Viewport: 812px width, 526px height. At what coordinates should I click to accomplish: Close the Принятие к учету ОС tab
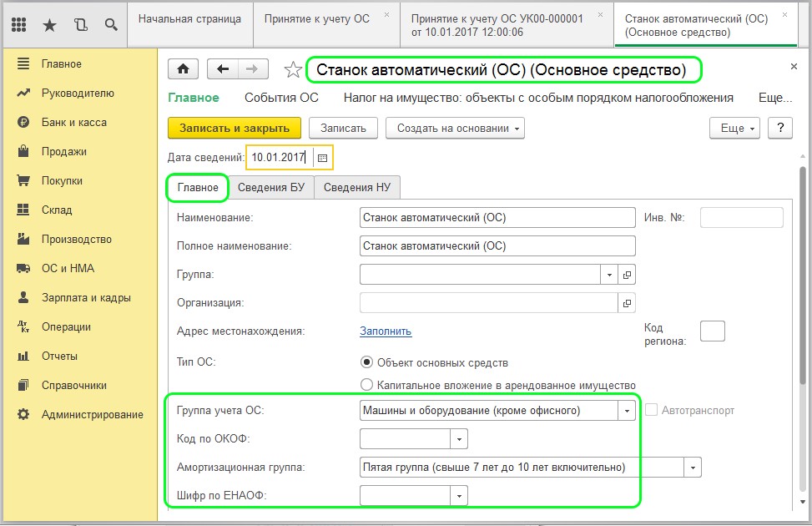tap(387, 15)
